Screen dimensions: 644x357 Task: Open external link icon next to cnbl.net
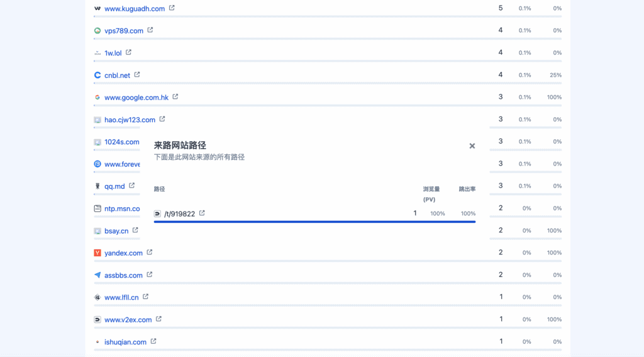tap(137, 74)
